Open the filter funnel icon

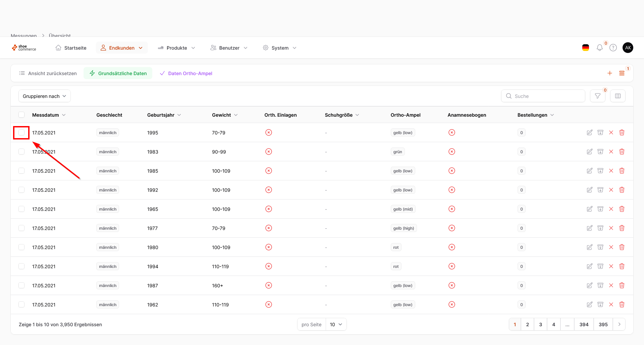[x=597, y=96]
